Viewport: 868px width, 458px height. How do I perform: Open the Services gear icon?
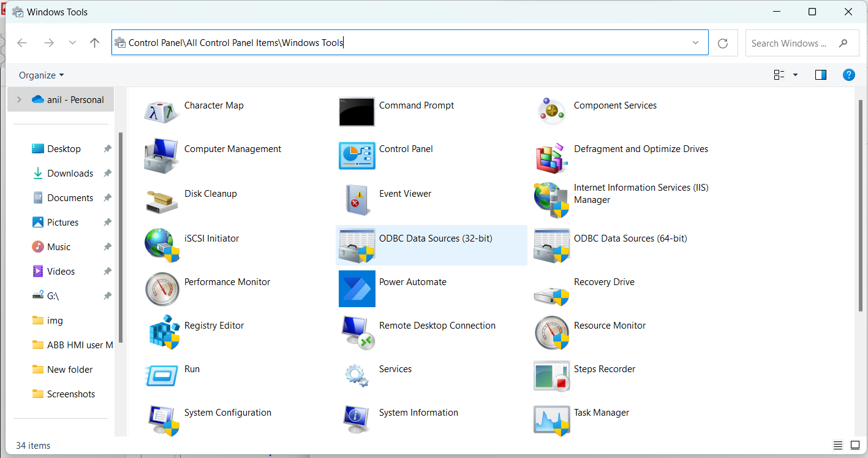click(x=357, y=375)
